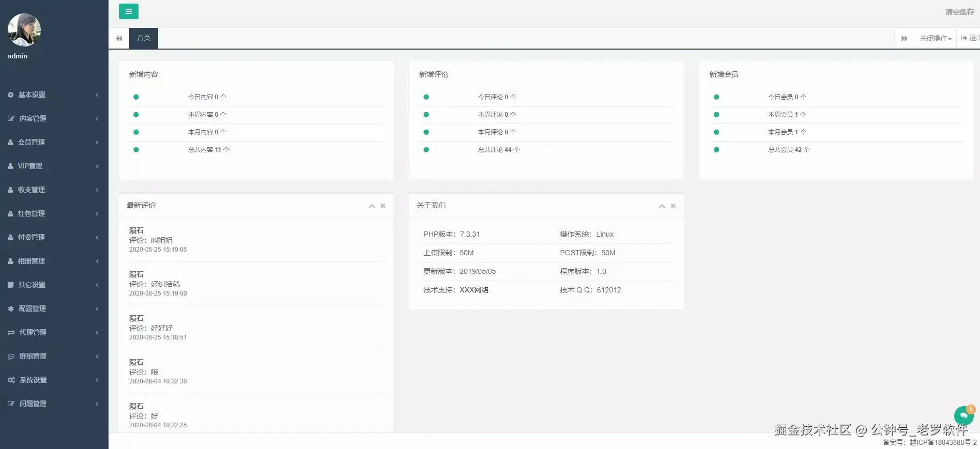Open the 配置管理 menu item

coord(54,309)
